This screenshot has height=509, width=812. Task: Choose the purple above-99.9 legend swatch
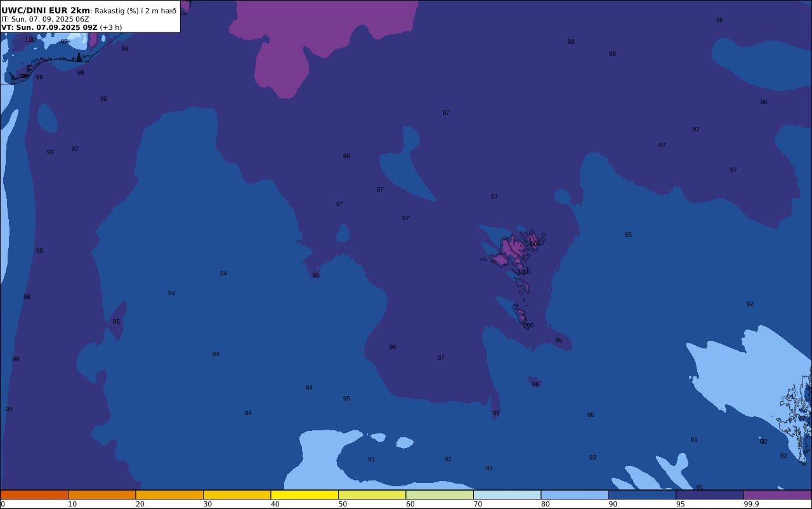(777, 494)
